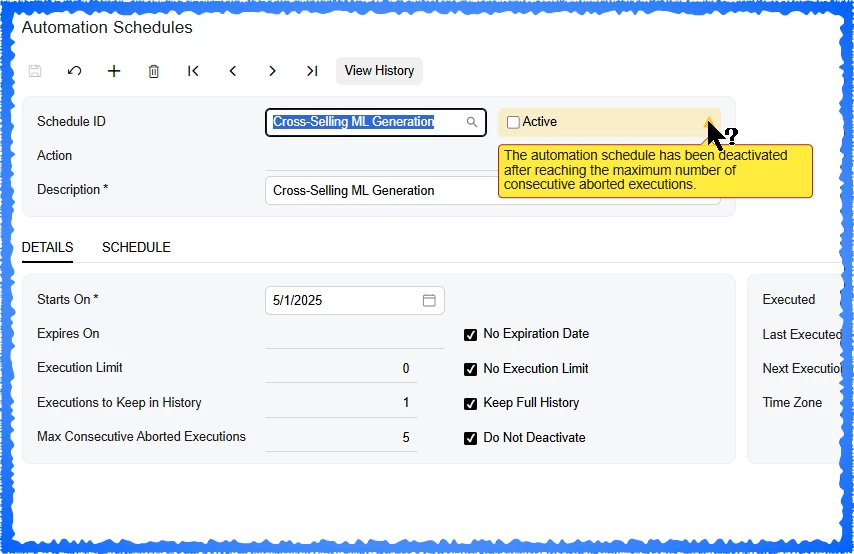Image resolution: width=854 pixels, height=554 pixels.
Task: Uncheck No Execution Limit
Action: 471,369
